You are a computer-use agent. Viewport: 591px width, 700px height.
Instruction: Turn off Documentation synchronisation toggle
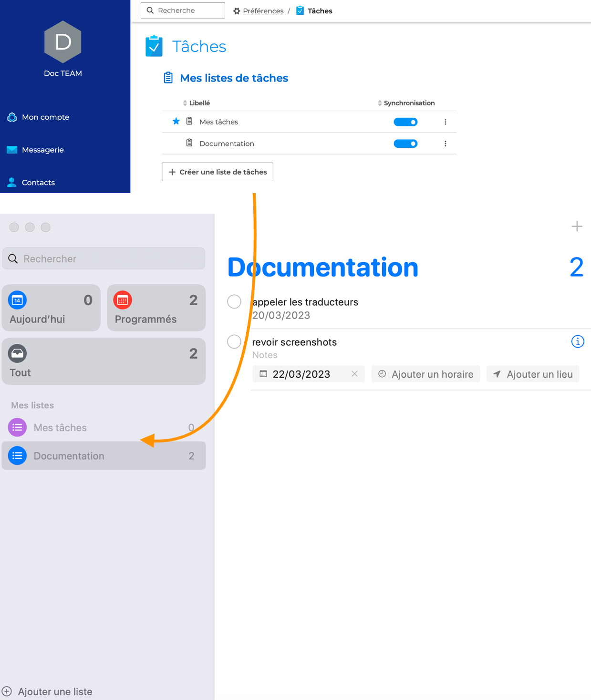pyautogui.click(x=405, y=144)
